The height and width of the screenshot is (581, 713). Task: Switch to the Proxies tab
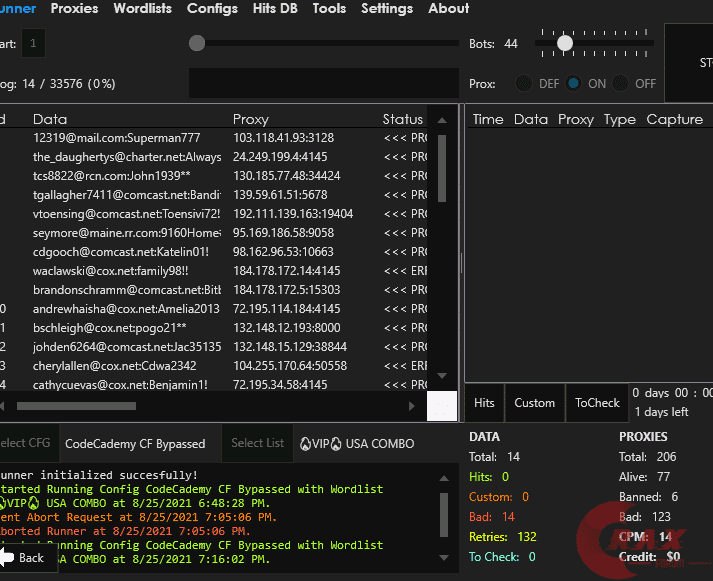coord(75,8)
